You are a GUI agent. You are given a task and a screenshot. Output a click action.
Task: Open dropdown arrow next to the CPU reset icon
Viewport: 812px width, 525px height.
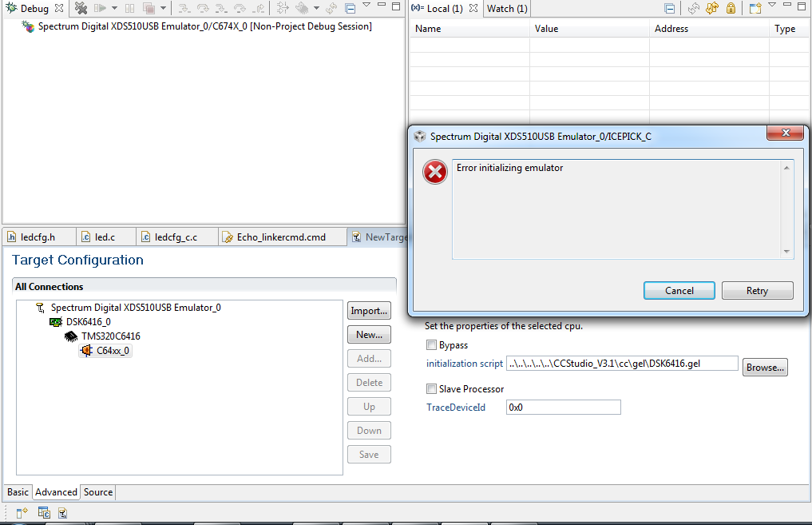pos(316,8)
